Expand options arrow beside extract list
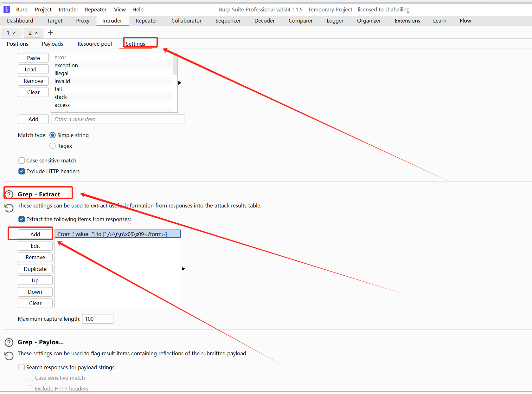 click(x=183, y=269)
